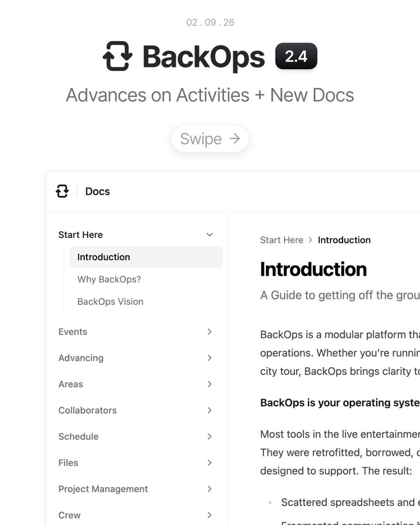420x525 pixels.
Task: Open the Why BackOps? page
Action: tap(109, 279)
